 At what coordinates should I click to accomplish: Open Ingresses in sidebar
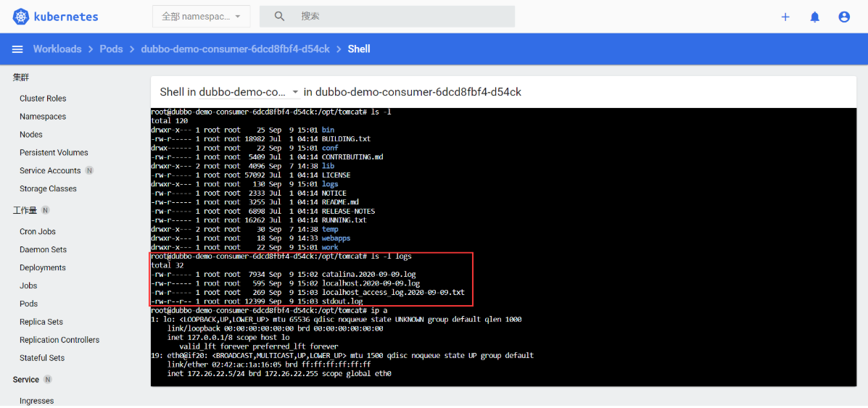[36, 401]
